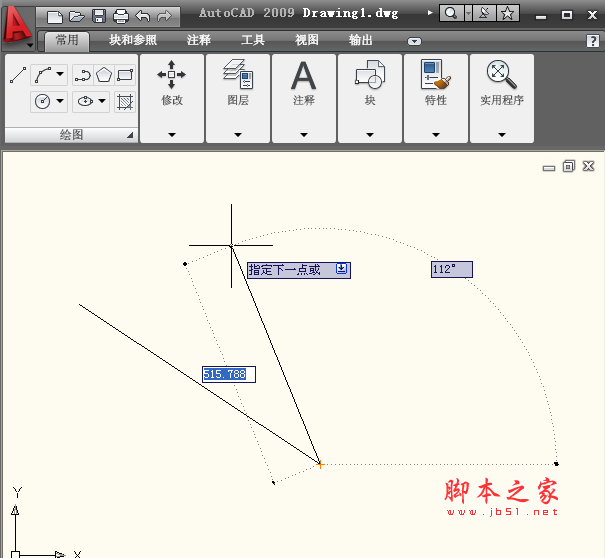Open the 块 (Block) panel icon
The height and width of the screenshot is (558, 605).
370,74
